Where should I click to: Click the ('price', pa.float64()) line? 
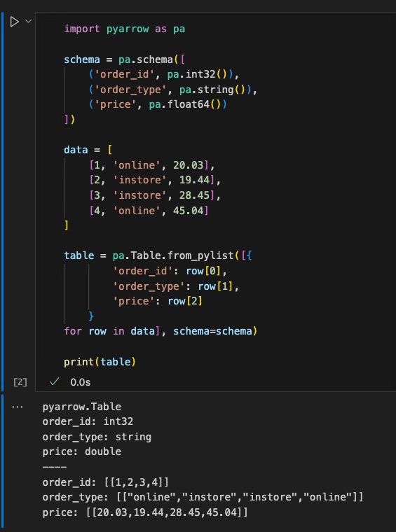click(158, 104)
